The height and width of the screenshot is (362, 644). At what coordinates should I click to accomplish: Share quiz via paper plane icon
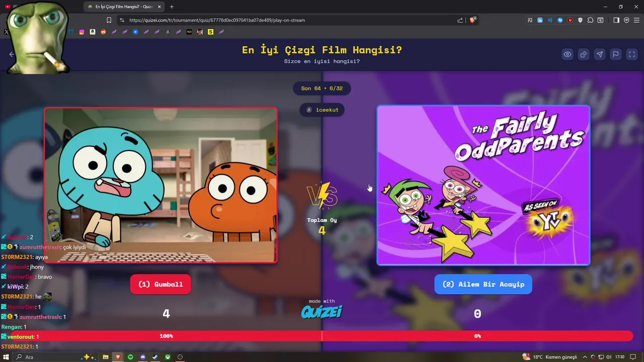600,54
